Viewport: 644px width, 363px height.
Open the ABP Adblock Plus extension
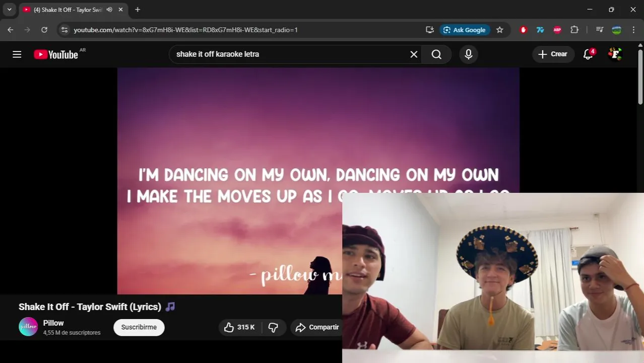557,30
